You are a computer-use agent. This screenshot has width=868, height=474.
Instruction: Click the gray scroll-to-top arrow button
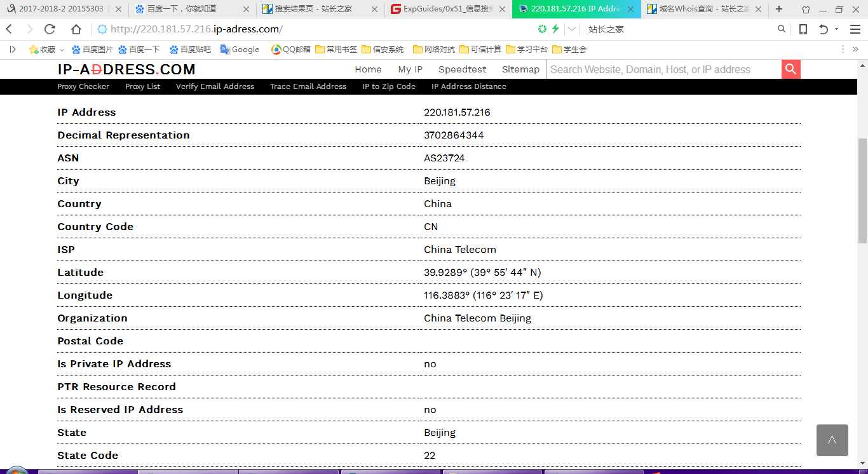click(x=832, y=440)
